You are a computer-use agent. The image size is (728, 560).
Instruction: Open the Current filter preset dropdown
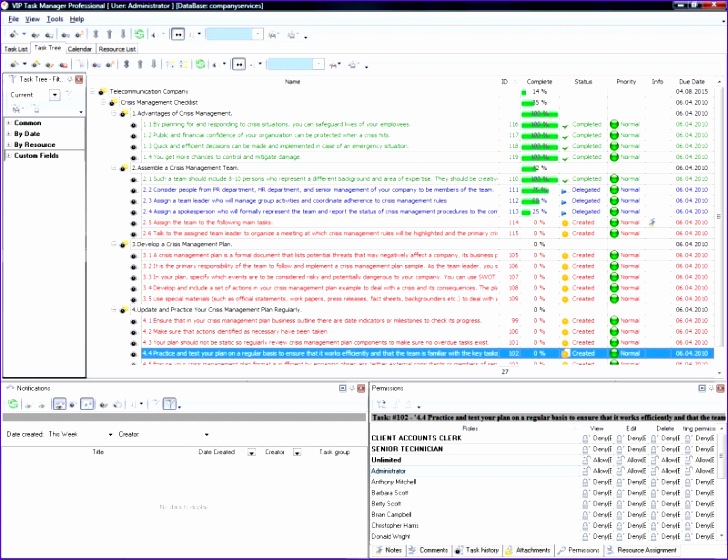coord(55,95)
